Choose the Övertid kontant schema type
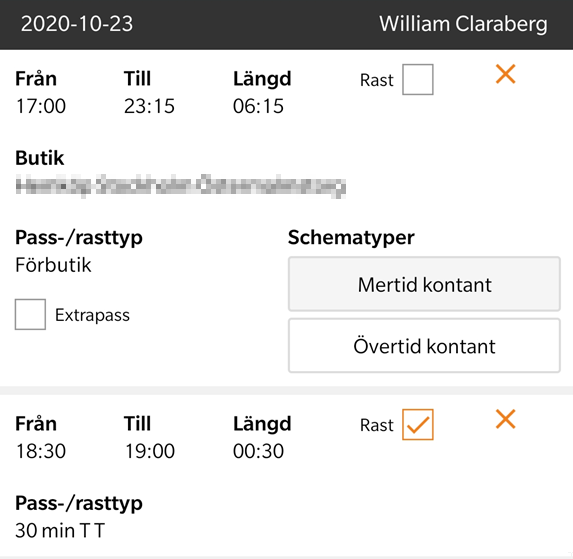Viewport: 573px width, 559px height. [424, 345]
